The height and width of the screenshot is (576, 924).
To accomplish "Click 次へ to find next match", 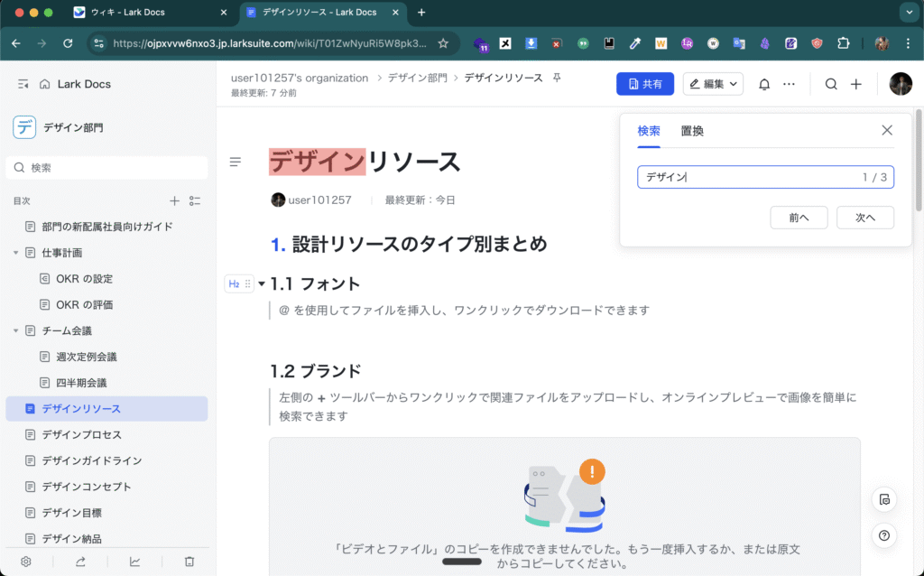I will (x=864, y=218).
